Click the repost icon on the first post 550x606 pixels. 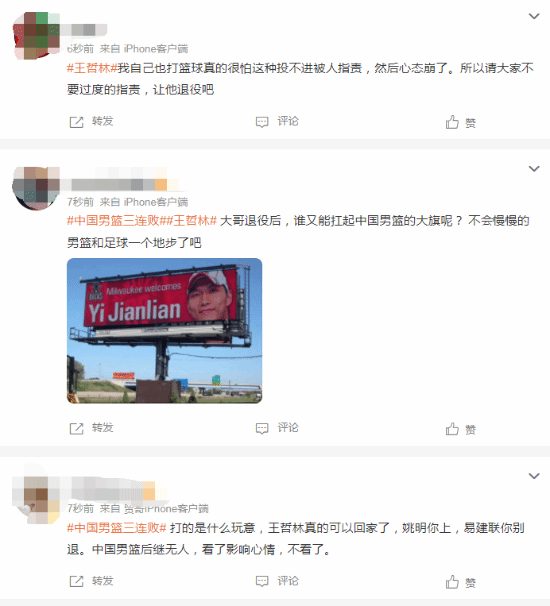coord(76,122)
